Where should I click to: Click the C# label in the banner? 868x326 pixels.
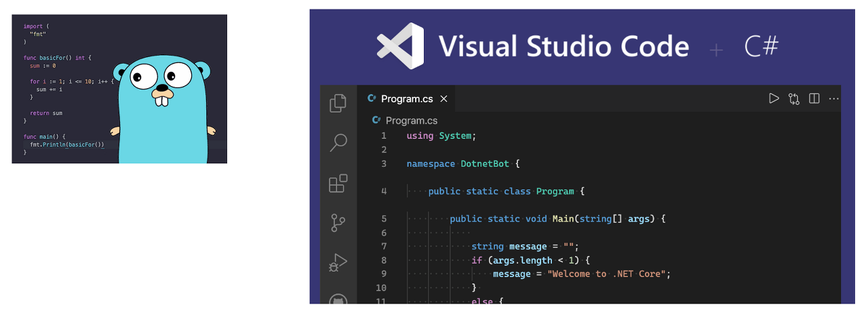762,46
